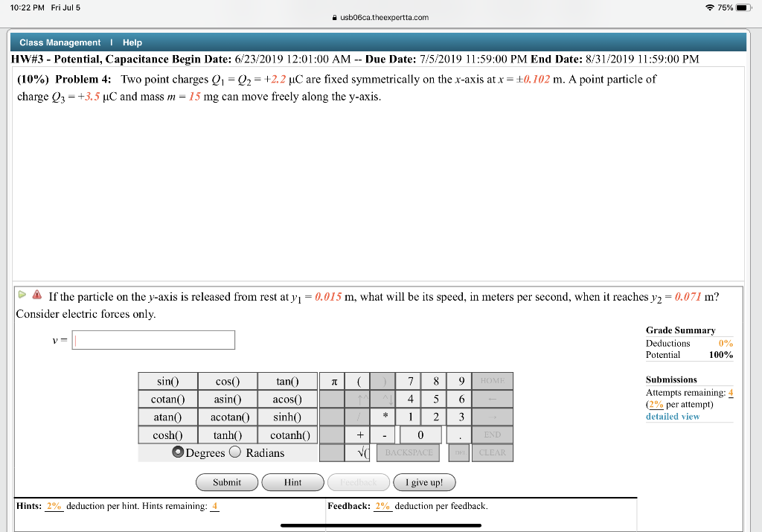Screen dimensions: 762x532
Task: Submit the entered answer
Action: pyautogui.click(x=226, y=482)
